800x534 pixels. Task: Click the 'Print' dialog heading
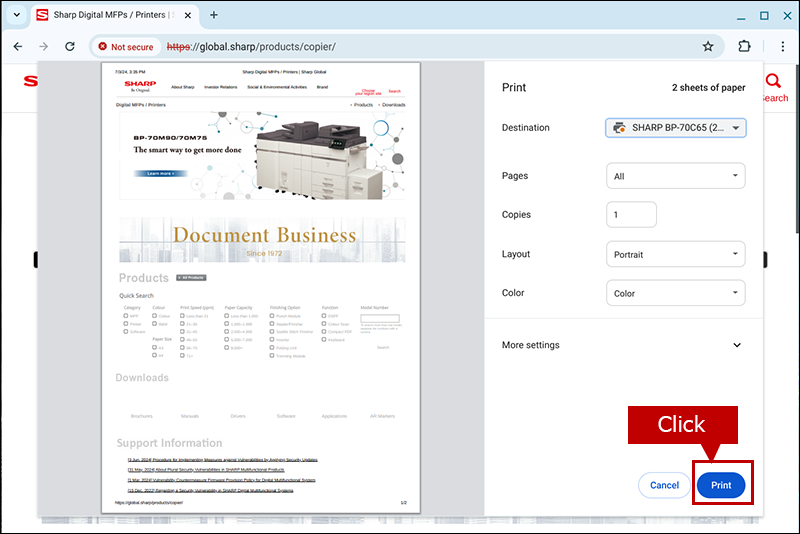[514, 87]
